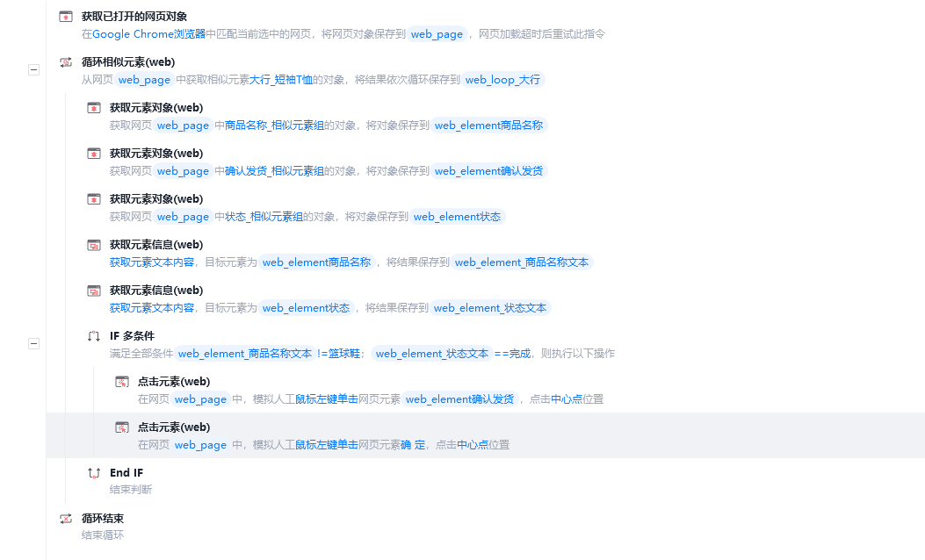Click the 确 定 element link
The width and height of the screenshot is (925, 560).
click(413, 445)
